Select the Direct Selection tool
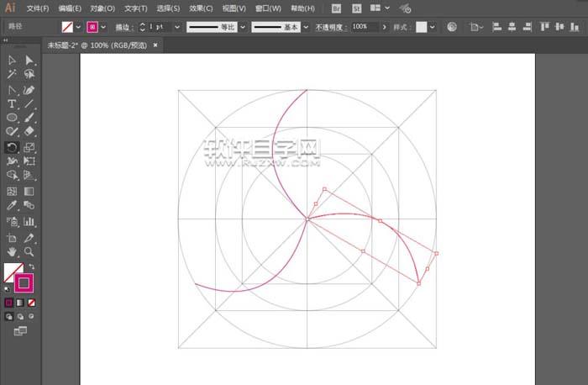Viewport: 588px width, 385px height. click(x=29, y=61)
